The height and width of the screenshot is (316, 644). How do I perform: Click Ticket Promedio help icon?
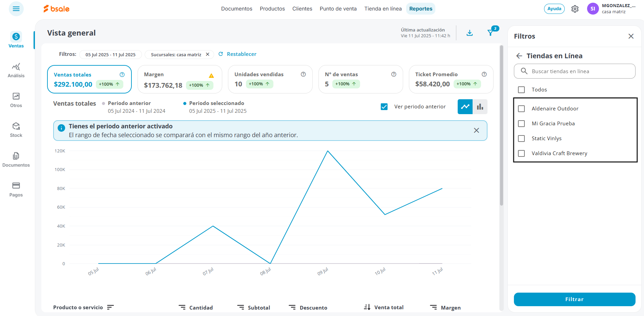click(484, 74)
